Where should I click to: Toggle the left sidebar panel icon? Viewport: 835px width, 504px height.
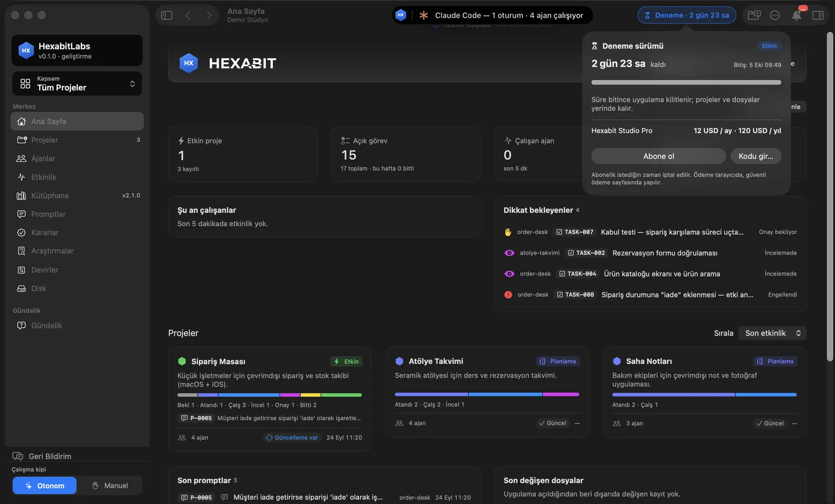point(167,15)
